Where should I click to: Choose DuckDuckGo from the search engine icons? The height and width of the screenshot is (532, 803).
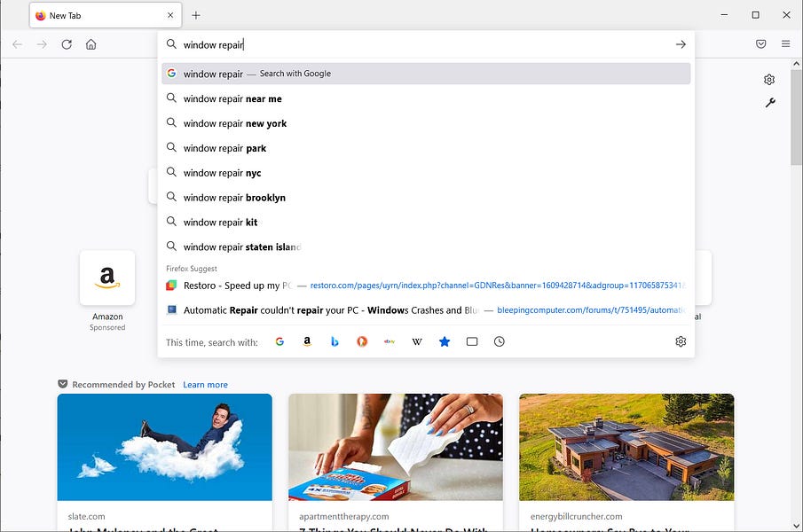[x=362, y=341]
